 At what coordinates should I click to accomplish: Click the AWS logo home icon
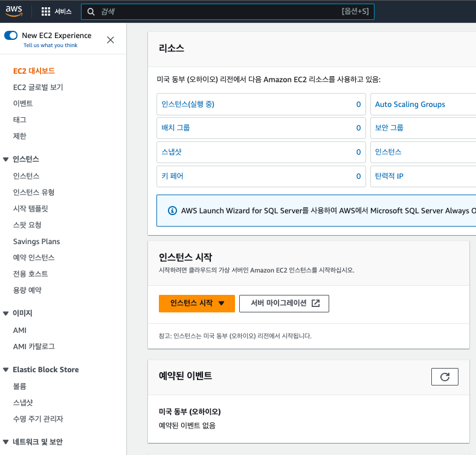(x=14, y=11)
